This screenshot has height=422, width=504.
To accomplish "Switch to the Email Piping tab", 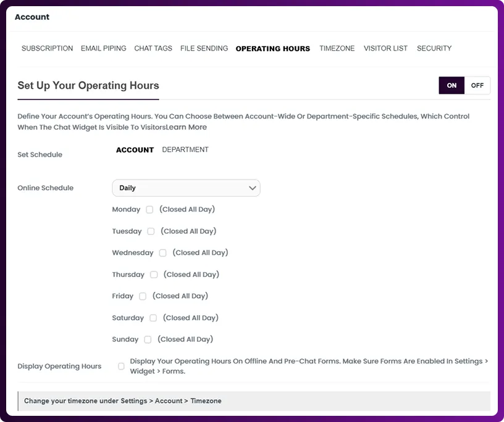I will click(103, 48).
